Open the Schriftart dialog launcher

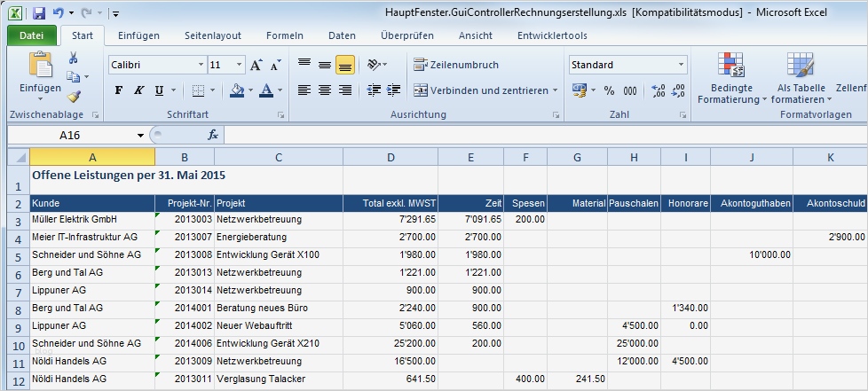point(281,115)
